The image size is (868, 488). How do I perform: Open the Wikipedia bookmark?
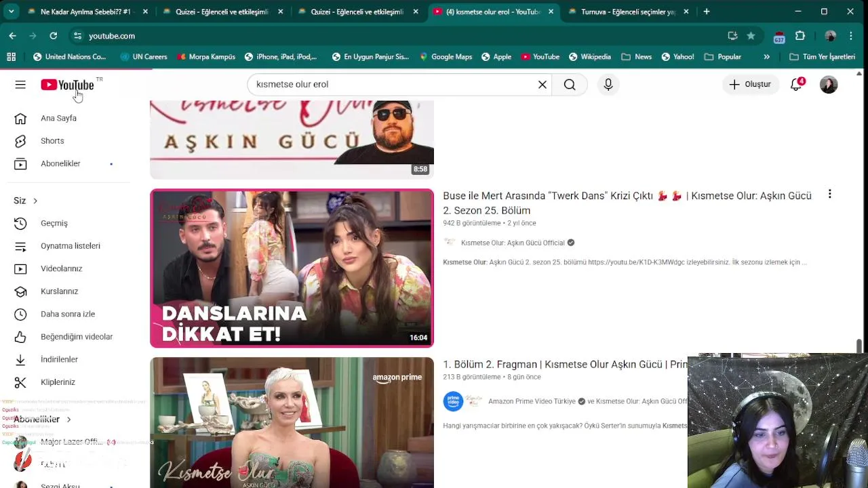(590, 57)
